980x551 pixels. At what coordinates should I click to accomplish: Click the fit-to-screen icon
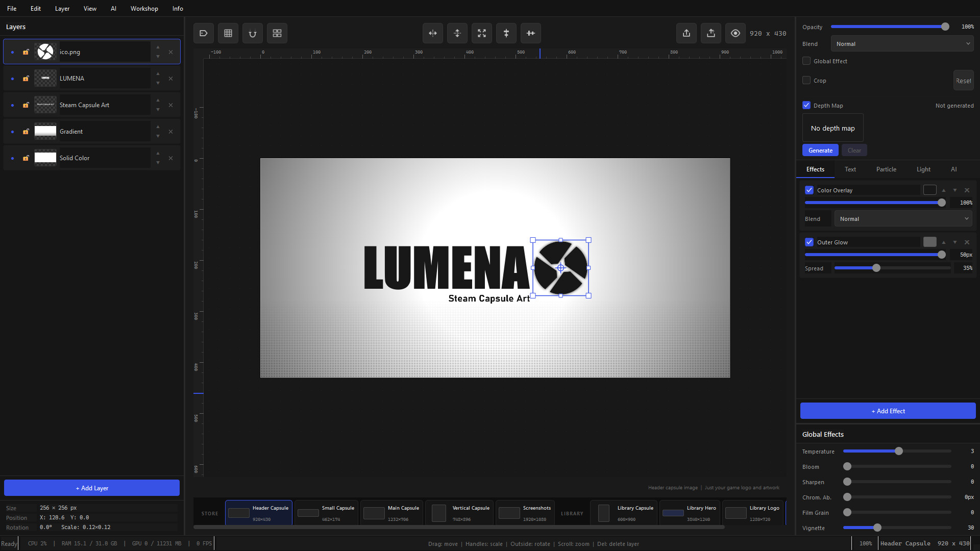(x=481, y=33)
